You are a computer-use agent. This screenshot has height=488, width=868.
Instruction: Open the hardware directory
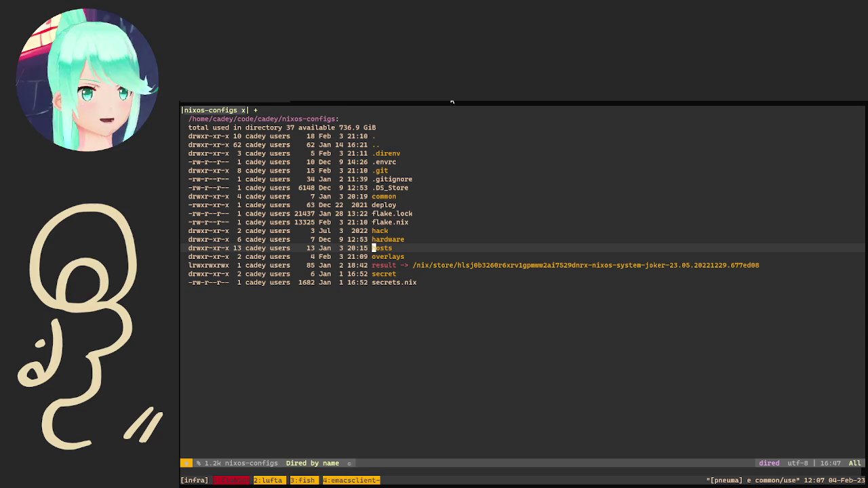coord(388,239)
